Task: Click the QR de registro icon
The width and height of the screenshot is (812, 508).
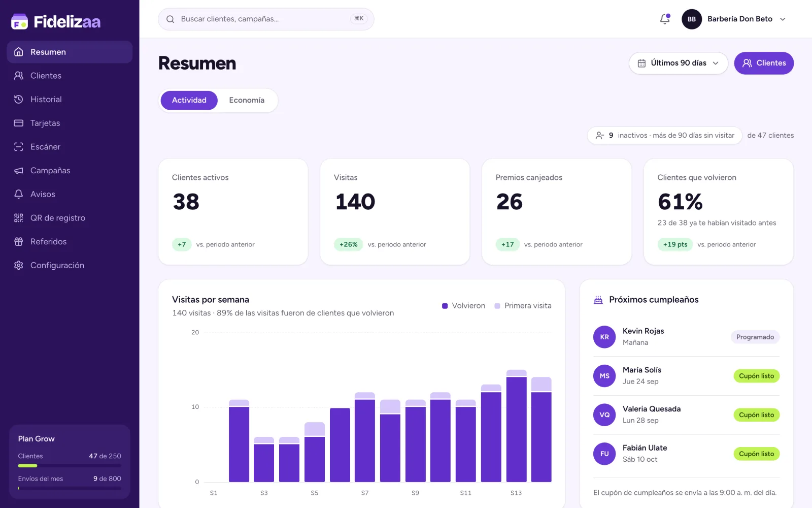Action: 19,218
